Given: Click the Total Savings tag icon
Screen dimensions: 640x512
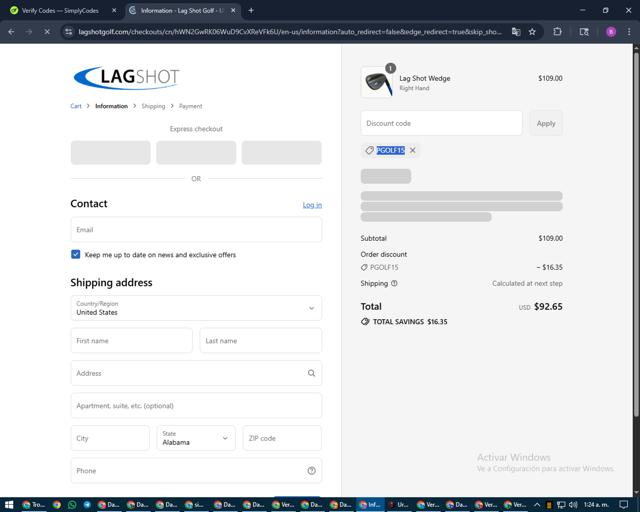Looking at the screenshot, I should (x=365, y=322).
